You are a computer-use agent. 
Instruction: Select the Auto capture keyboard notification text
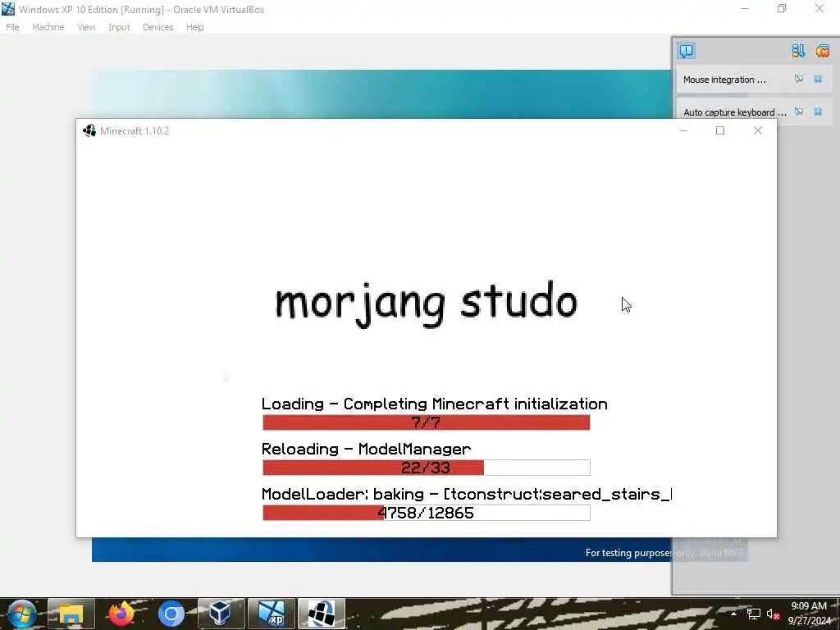point(734,112)
